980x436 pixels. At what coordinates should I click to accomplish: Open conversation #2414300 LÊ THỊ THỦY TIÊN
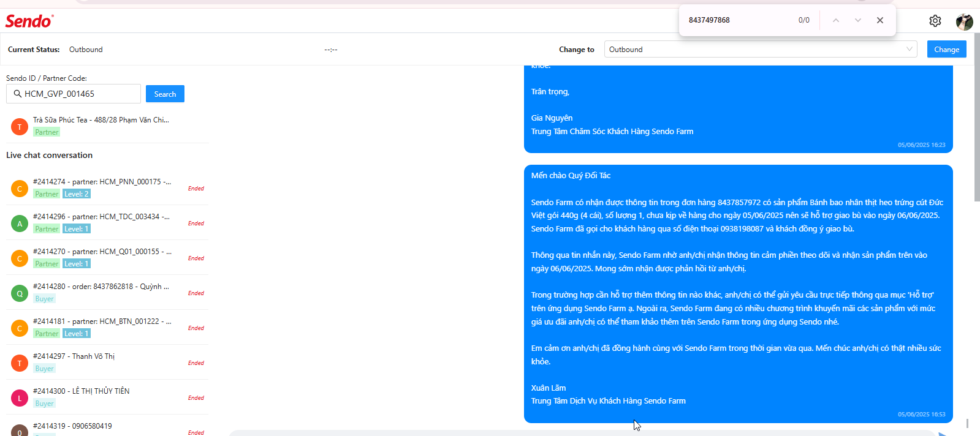pos(107,397)
